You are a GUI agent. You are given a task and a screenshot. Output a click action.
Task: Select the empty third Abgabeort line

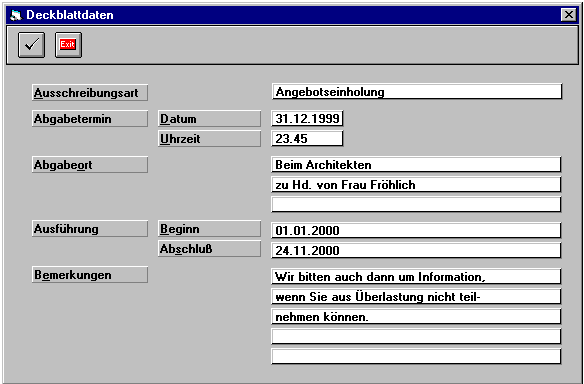pyautogui.click(x=416, y=204)
